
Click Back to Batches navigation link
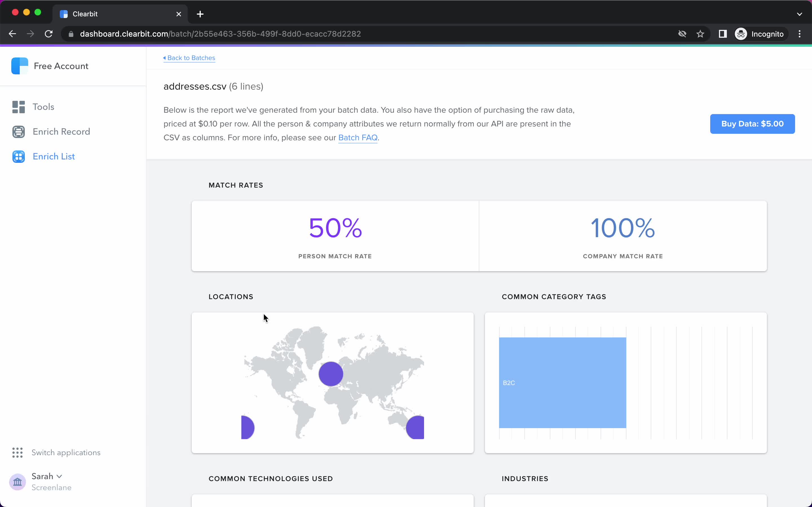tap(189, 58)
